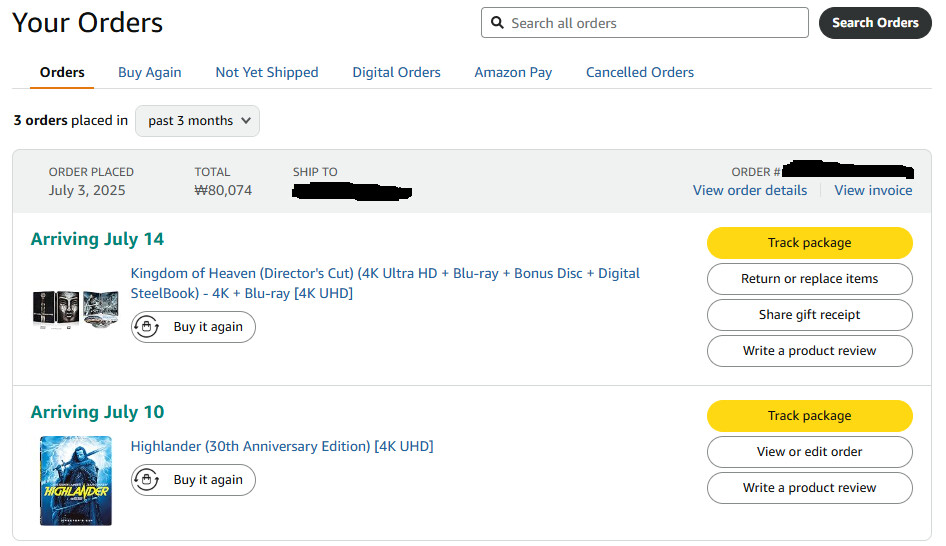Click the Buy it again icon for Kingdom of Heaven
946x546 pixels.
[147, 327]
